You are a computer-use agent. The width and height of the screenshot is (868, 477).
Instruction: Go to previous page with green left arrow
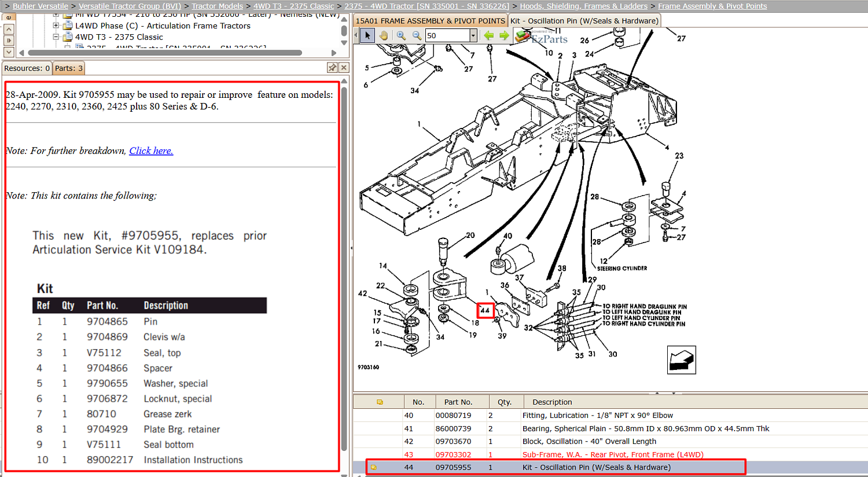click(489, 36)
